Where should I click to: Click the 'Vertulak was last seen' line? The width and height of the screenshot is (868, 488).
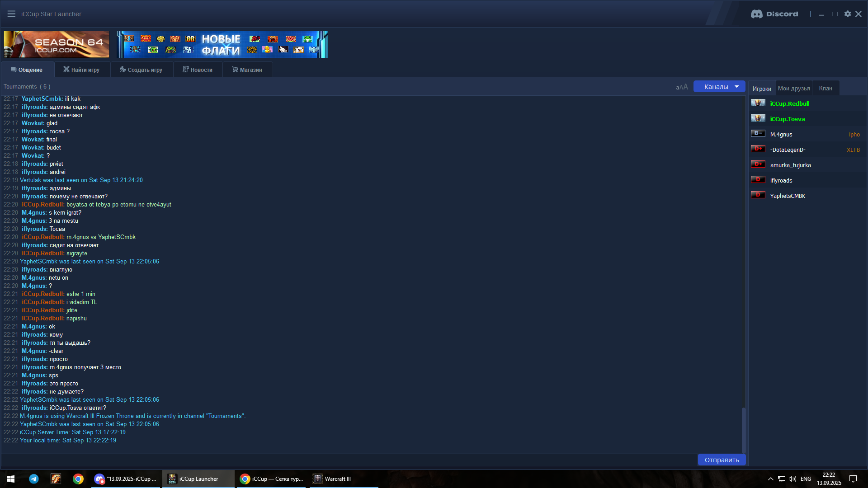(81, 180)
